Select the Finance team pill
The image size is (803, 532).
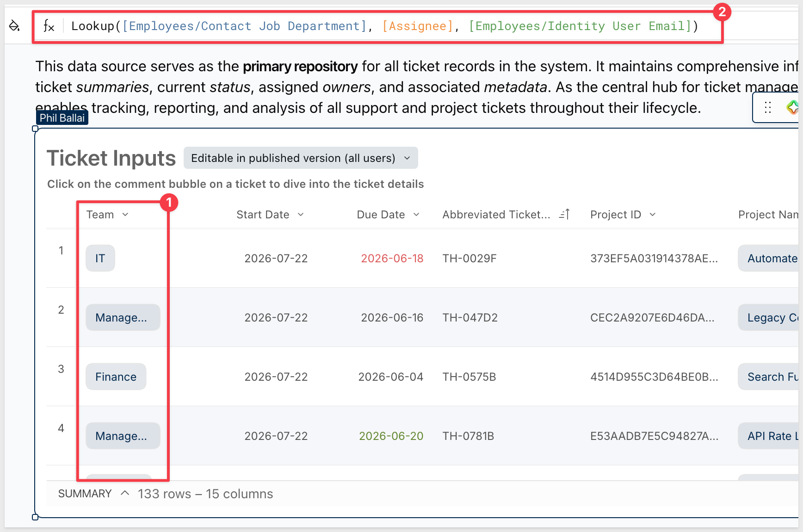tap(116, 377)
